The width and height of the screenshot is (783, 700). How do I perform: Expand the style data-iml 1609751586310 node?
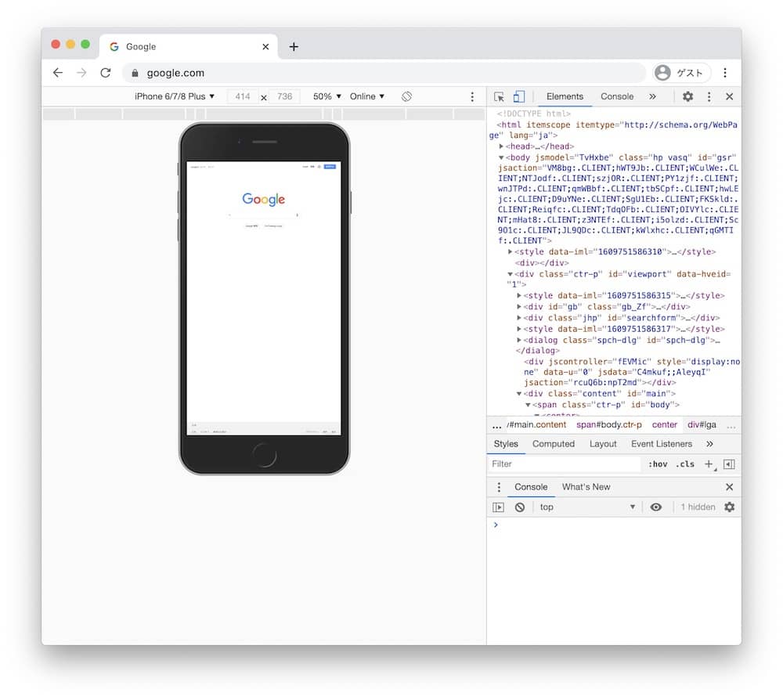pos(510,251)
